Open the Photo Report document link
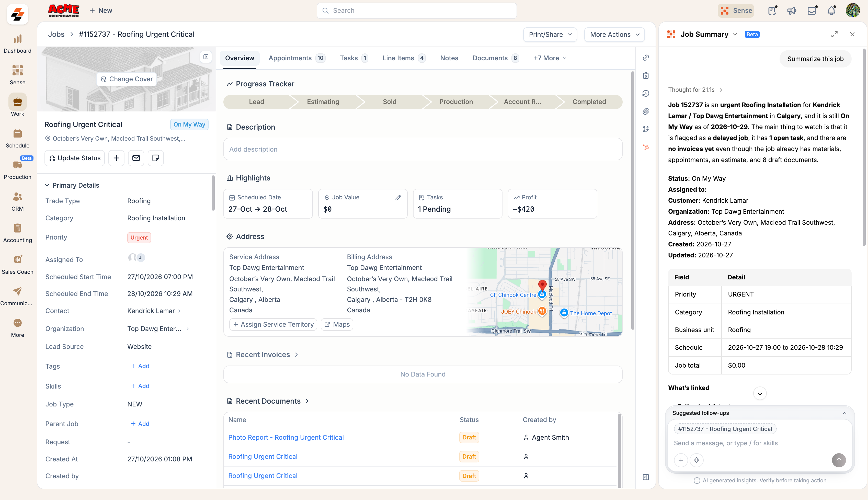The image size is (868, 500). (x=286, y=437)
